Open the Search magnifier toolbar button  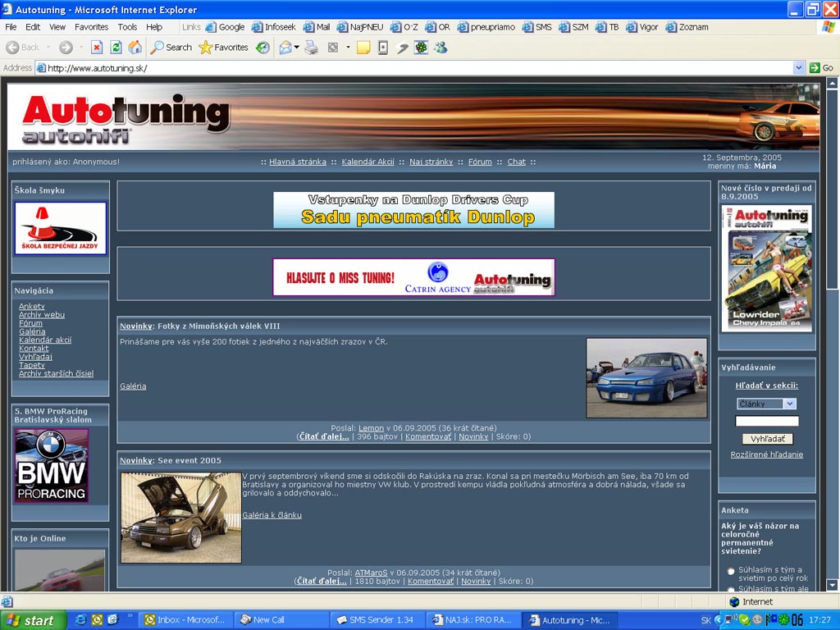coord(171,48)
